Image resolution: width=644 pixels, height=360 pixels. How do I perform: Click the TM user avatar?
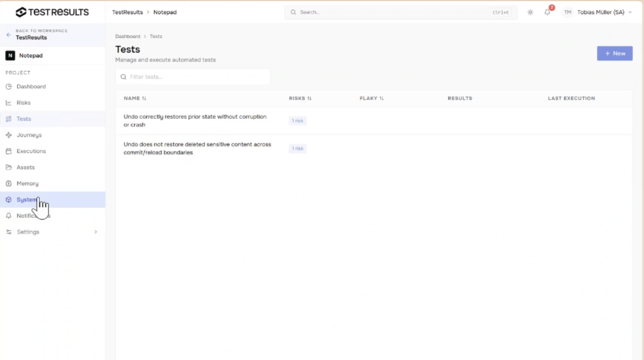click(x=568, y=12)
